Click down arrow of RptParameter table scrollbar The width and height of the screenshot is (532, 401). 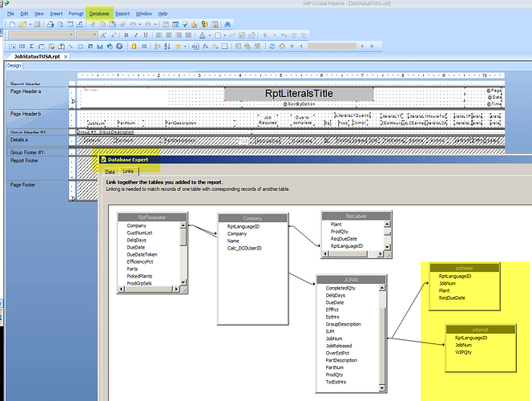183,282
